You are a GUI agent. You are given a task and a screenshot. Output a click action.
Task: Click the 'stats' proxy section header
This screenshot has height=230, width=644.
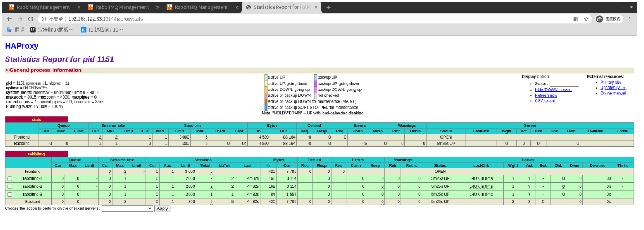coord(37,120)
